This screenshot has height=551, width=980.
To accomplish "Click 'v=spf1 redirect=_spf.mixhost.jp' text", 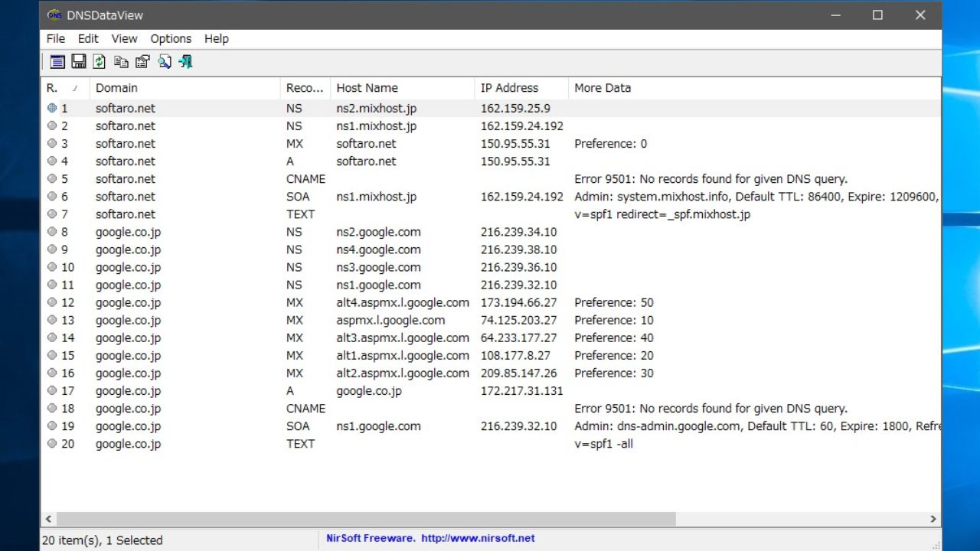I will [x=662, y=214].
